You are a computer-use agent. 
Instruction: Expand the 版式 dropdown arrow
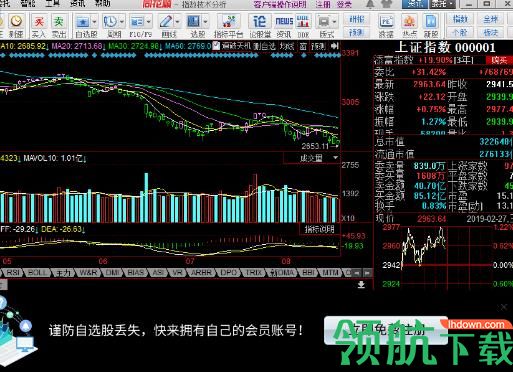(334, 22)
